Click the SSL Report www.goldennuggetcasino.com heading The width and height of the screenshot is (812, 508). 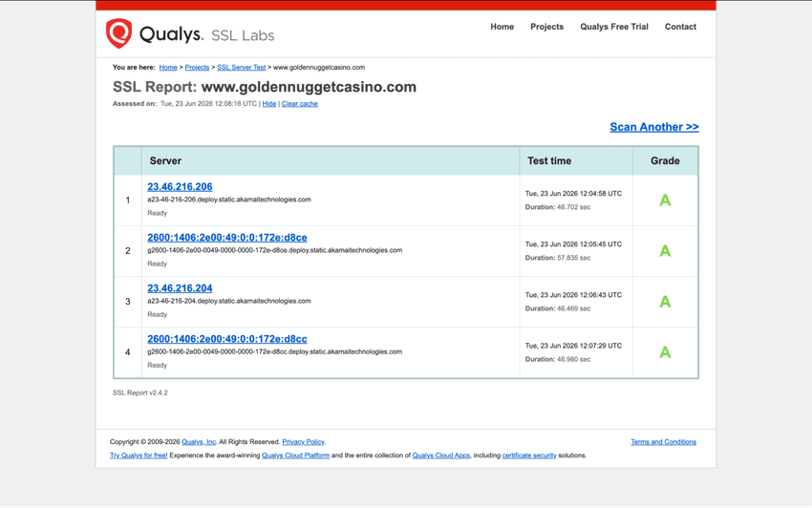coord(265,87)
